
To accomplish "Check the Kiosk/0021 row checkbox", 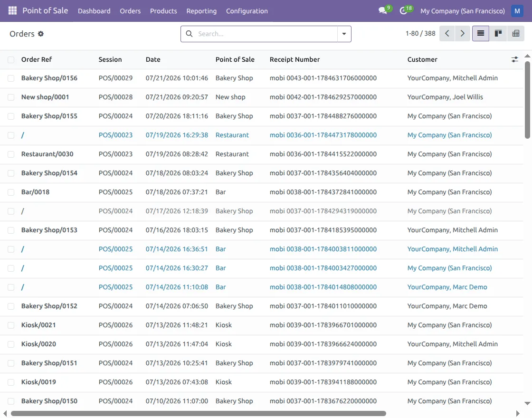I will (11, 325).
